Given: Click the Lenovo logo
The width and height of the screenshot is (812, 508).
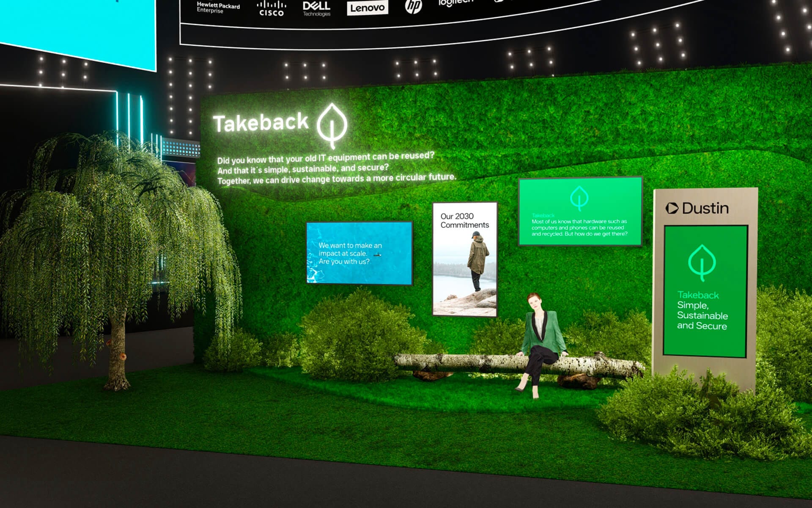Looking at the screenshot, I should click(368, 8).
